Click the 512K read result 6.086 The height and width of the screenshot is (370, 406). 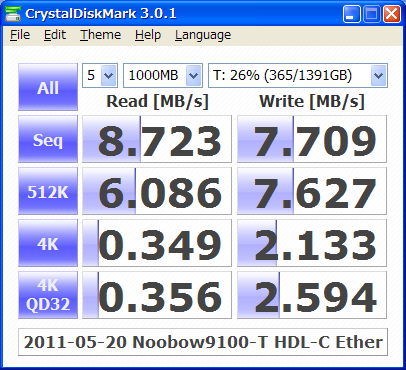click(157, 191)
